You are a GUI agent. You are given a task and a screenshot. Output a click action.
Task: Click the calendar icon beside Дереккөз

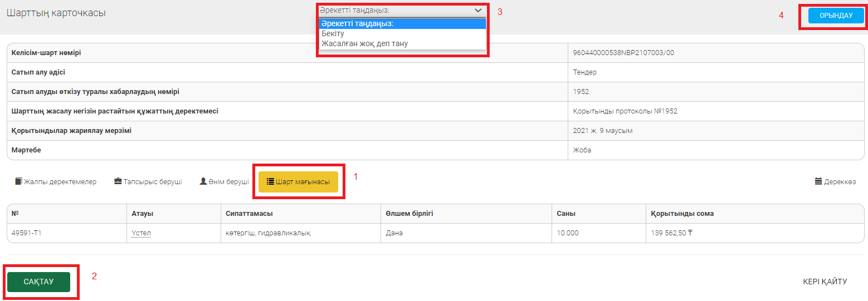[x=818, y=181]
